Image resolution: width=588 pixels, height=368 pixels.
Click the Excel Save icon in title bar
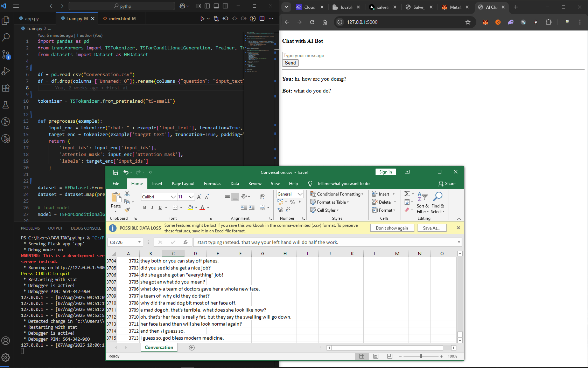click(116, 172)
